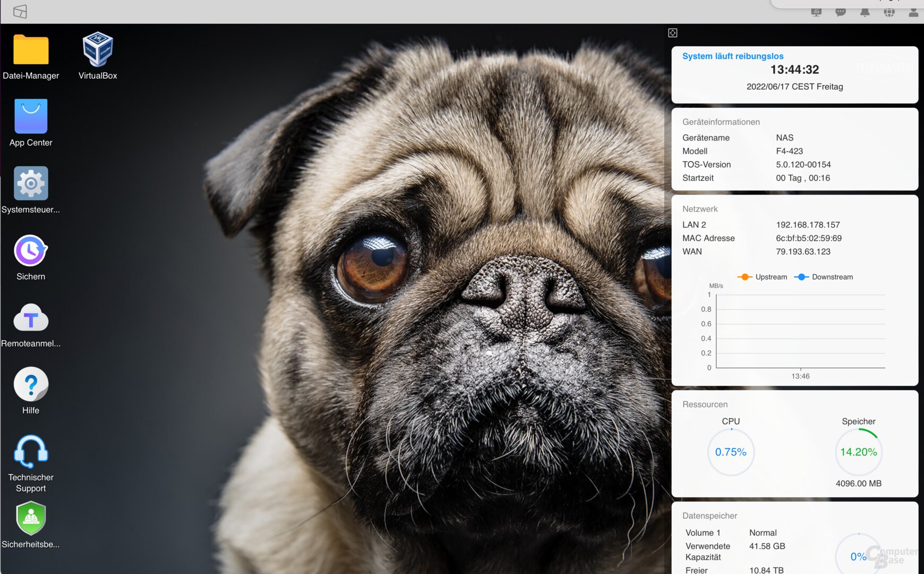Click the Ressourcen heading
Screen dimensions: 924x574
[705, 404]
